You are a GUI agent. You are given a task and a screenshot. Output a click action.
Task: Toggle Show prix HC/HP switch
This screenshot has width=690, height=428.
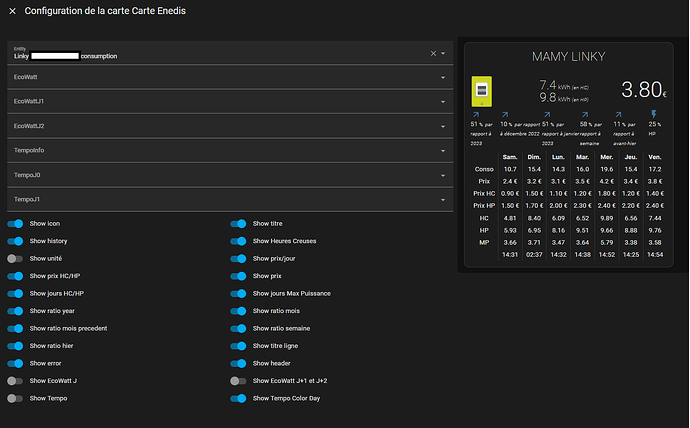(x=15, y=276)
